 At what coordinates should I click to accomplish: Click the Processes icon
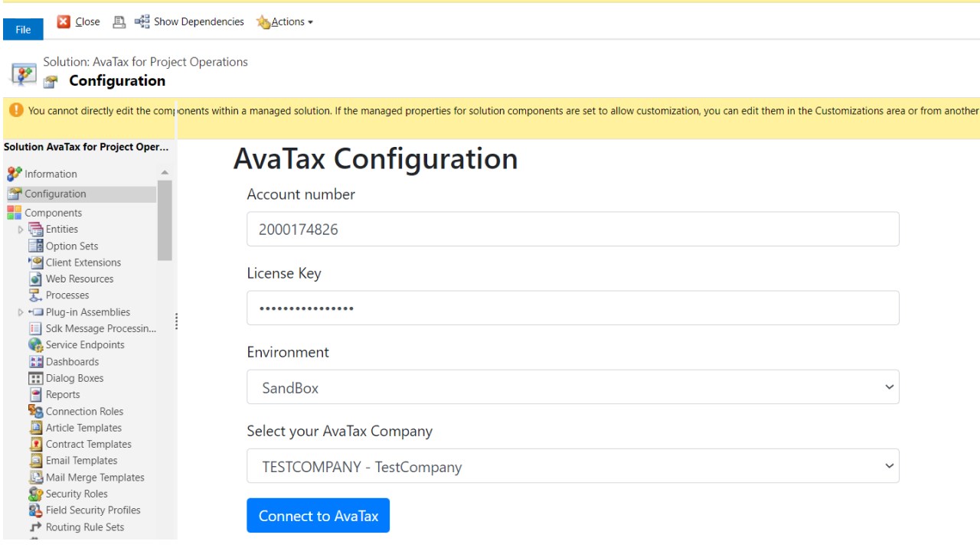coord(35,295)
